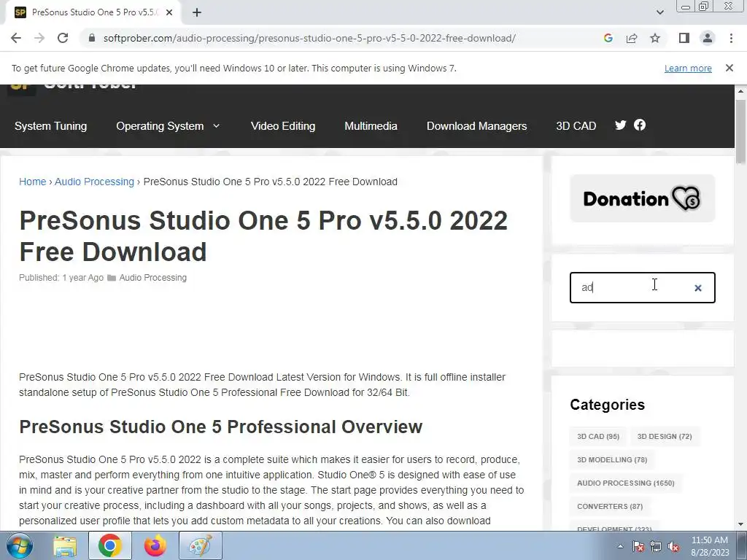The width and height of the screenshot is (747, 560).
Task: Go to Home breadcrumb link
Action: (x=32, y=182)
